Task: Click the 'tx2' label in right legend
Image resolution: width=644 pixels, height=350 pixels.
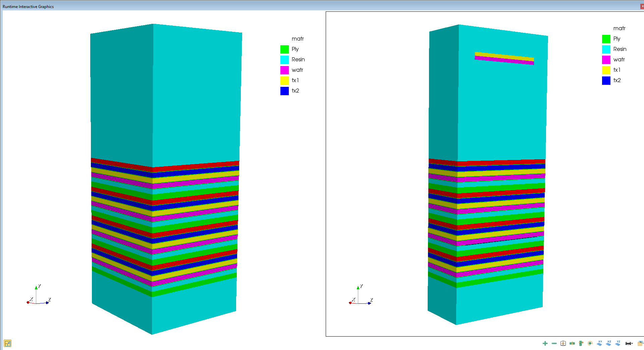Action: [617, 80]
